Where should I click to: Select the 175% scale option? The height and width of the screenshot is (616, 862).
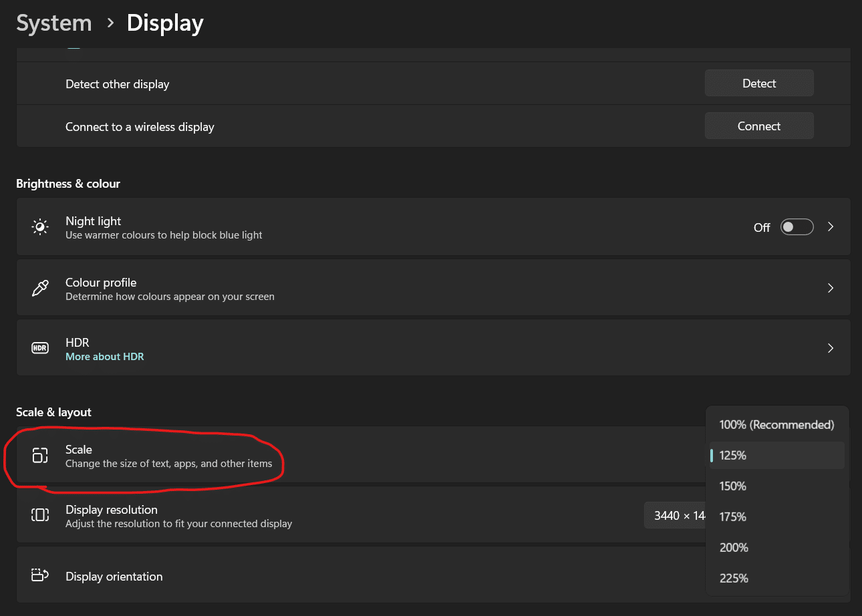point(776,516)
